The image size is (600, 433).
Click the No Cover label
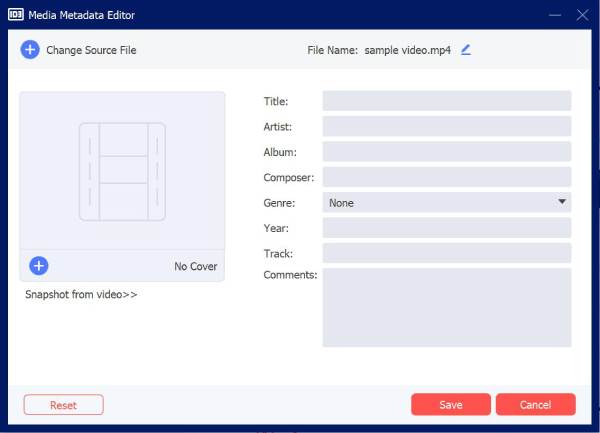[196, 266]
